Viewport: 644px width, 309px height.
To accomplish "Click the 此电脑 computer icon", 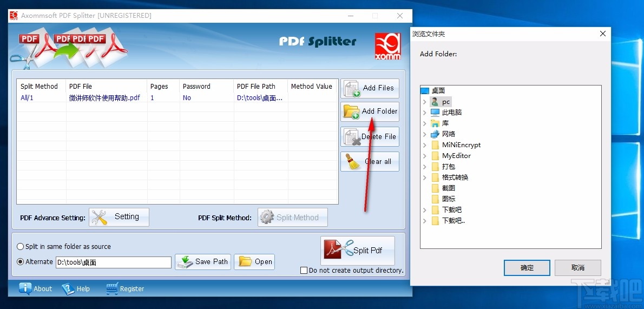I will tap(435, 112).
